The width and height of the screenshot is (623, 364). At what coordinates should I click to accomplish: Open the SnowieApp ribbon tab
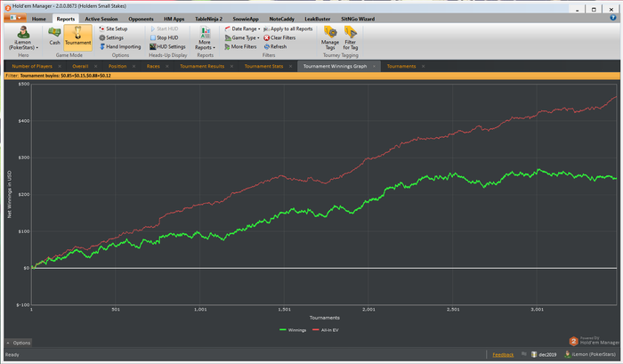246,19
